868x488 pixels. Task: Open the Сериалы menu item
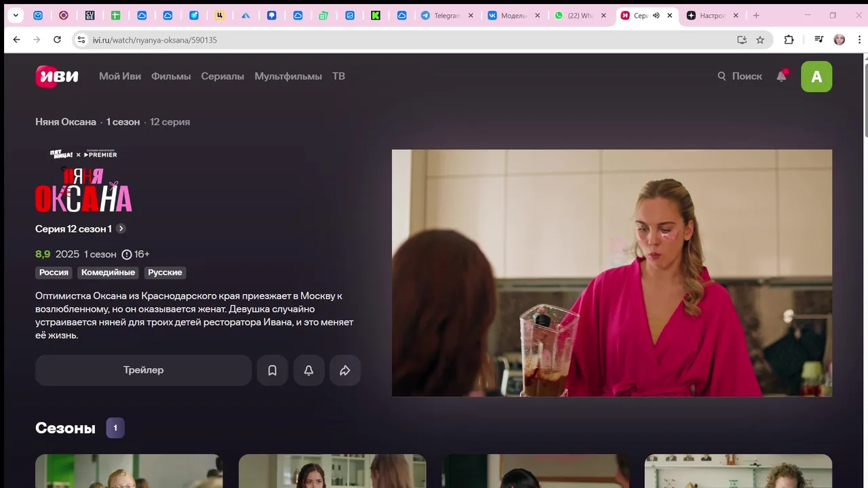(222, 76)
